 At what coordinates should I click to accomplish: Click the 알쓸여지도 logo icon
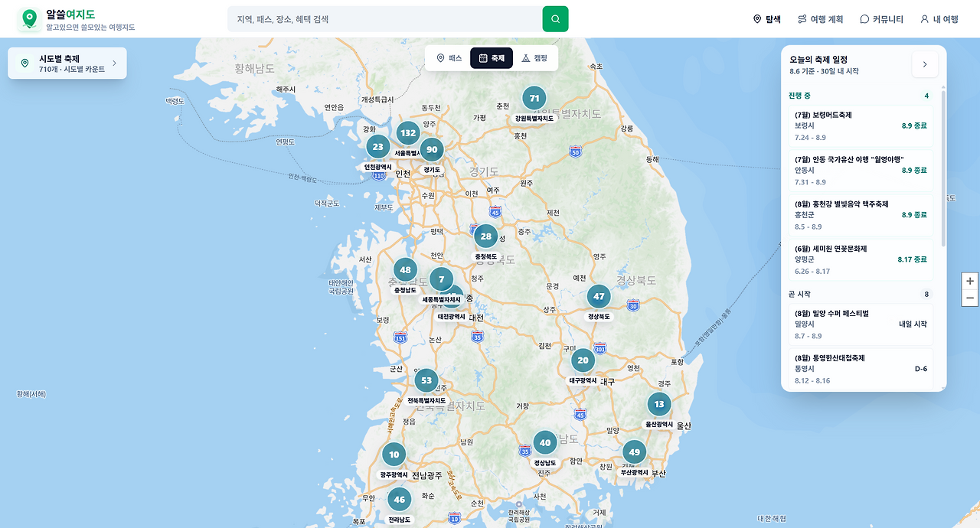coord(29,18)
